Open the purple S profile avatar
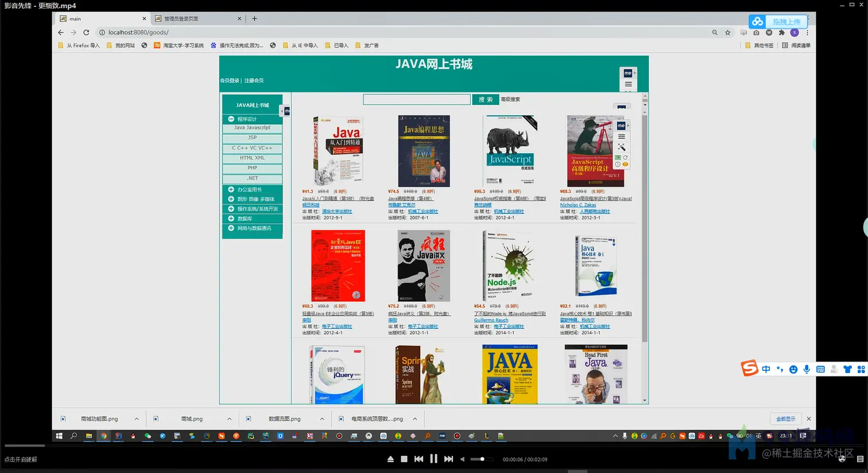The height and width of the screenshot is (473, 868). pyautogui.click(x=795, y=33)
